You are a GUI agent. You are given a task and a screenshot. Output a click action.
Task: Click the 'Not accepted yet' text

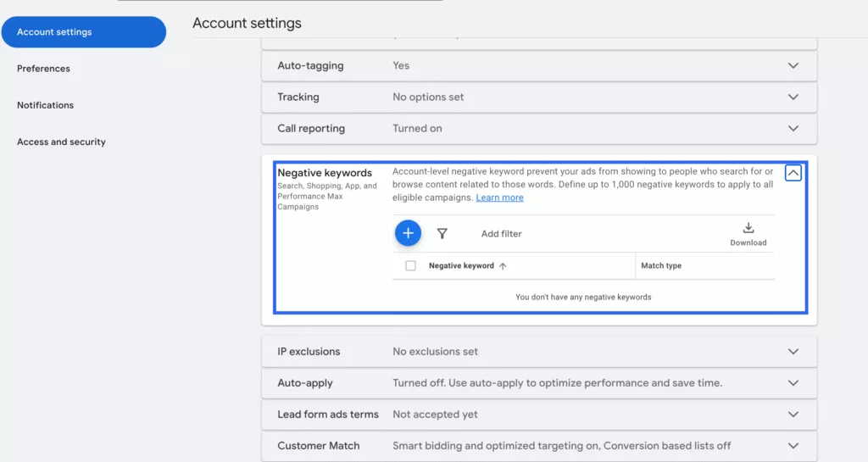(435, 415)
